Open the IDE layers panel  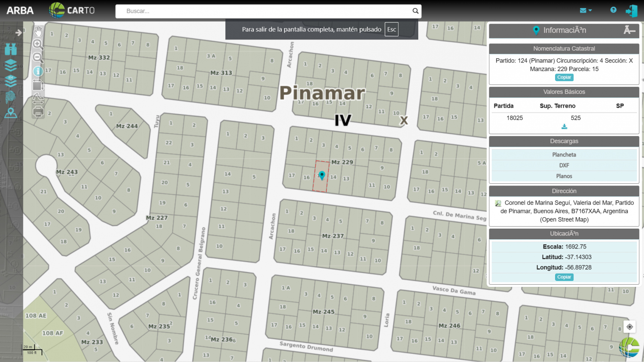pyautogui.click(x=11, y=81)
